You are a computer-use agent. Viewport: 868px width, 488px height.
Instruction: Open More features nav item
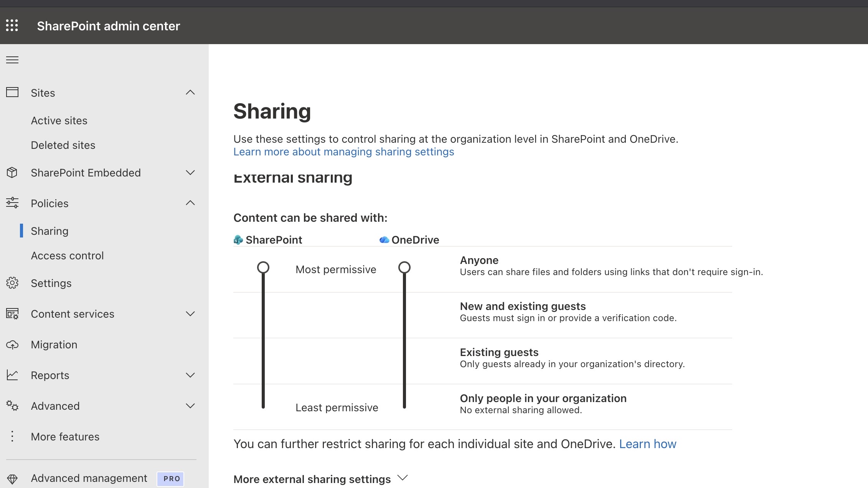point(65,437)
